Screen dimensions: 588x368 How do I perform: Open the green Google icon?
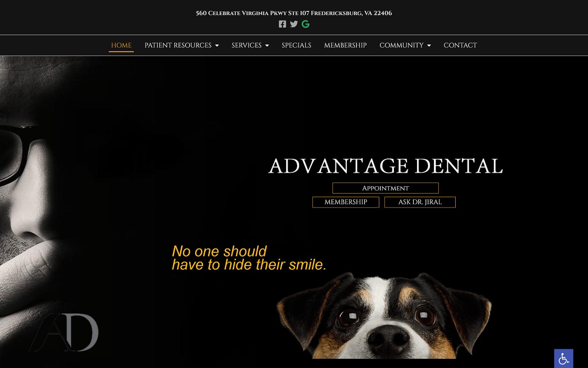[305, 24]
